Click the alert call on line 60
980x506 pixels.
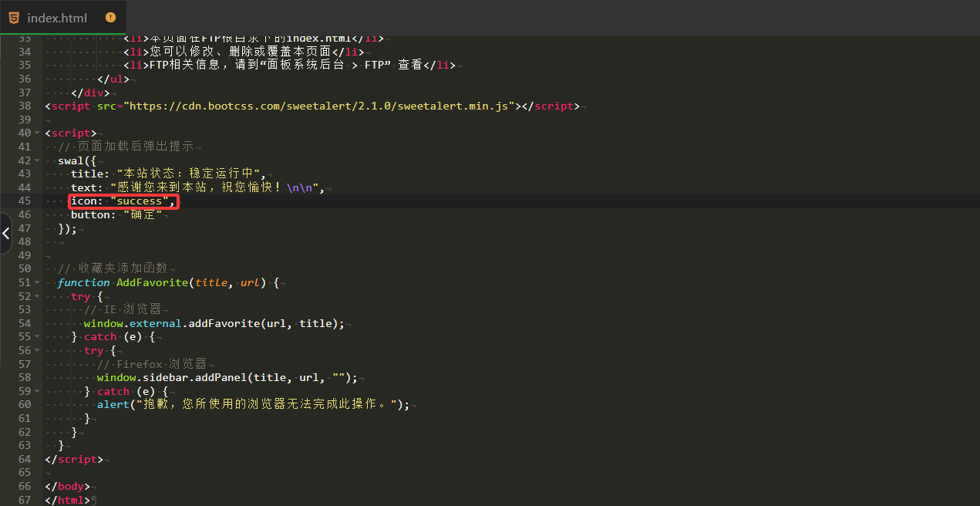(x=113, y=405)
